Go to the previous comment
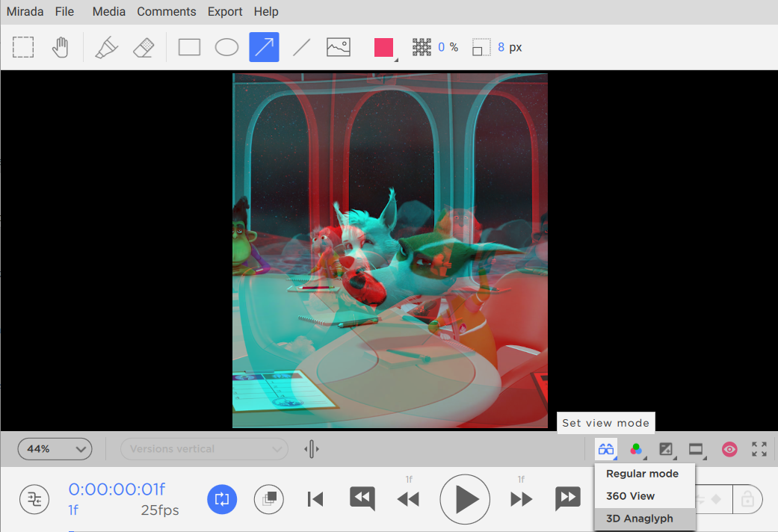The height and width of the screenshot is (532, 778). click(x=362, y=499)
